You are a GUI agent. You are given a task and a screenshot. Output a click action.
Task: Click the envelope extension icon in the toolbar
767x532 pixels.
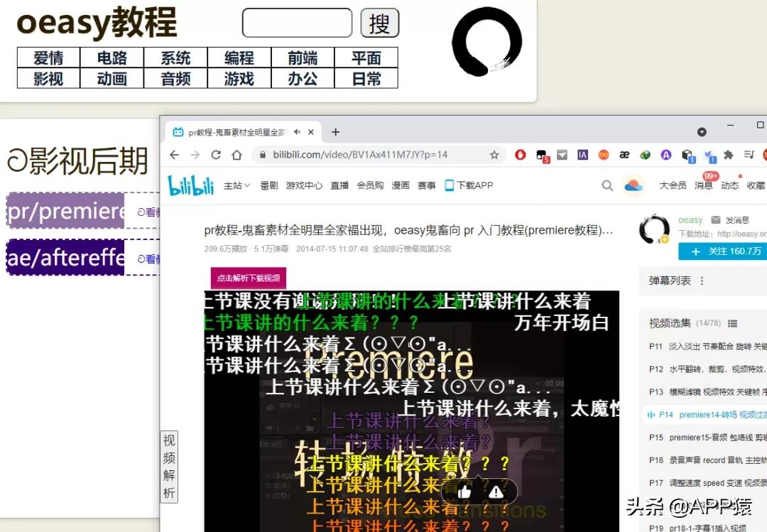pos(562,154)
